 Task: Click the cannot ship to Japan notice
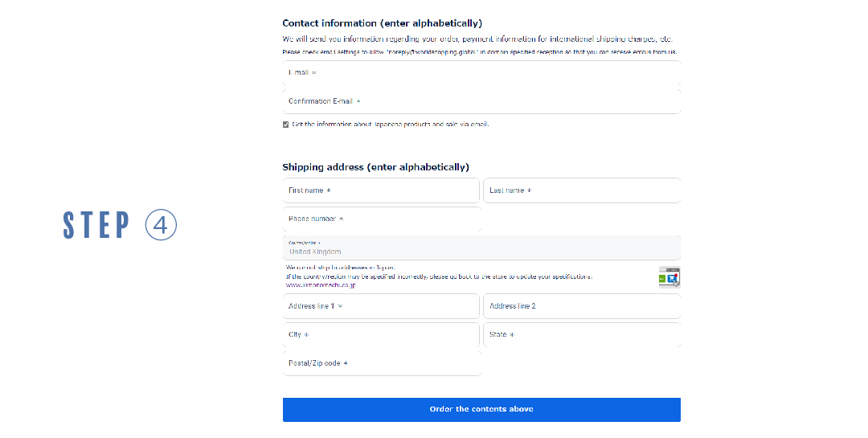(x=341, y=267)
